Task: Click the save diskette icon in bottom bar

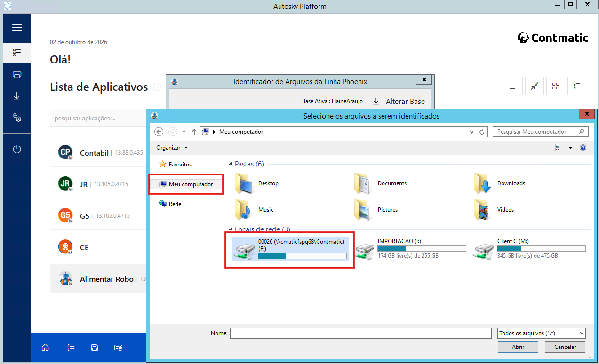Action: tap(95, 348)
